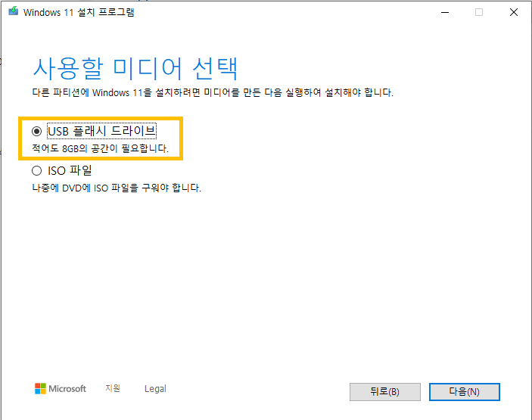Open the Legal link

point(155,388)
